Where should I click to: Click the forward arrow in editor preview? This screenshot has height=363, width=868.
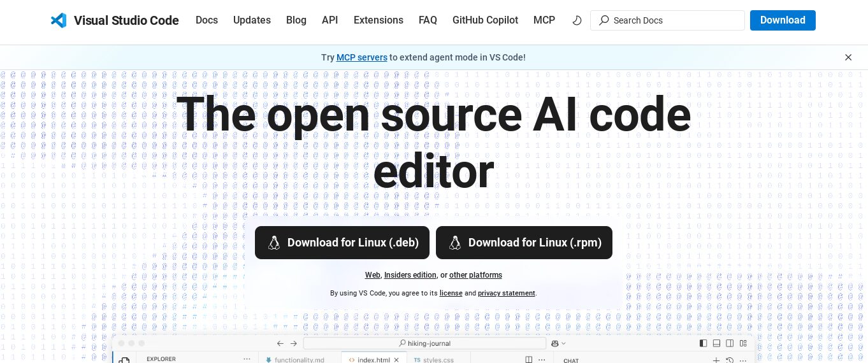point(294,343)
